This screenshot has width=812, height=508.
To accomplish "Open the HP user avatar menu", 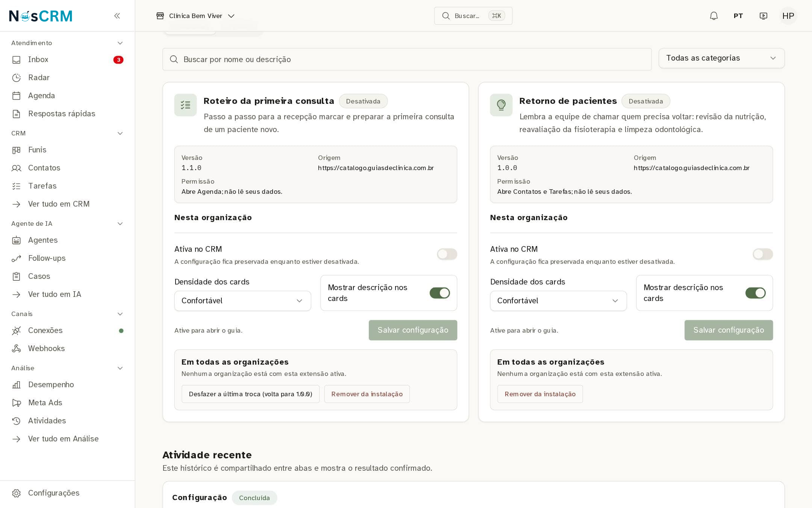I will (x=788, y=16).
